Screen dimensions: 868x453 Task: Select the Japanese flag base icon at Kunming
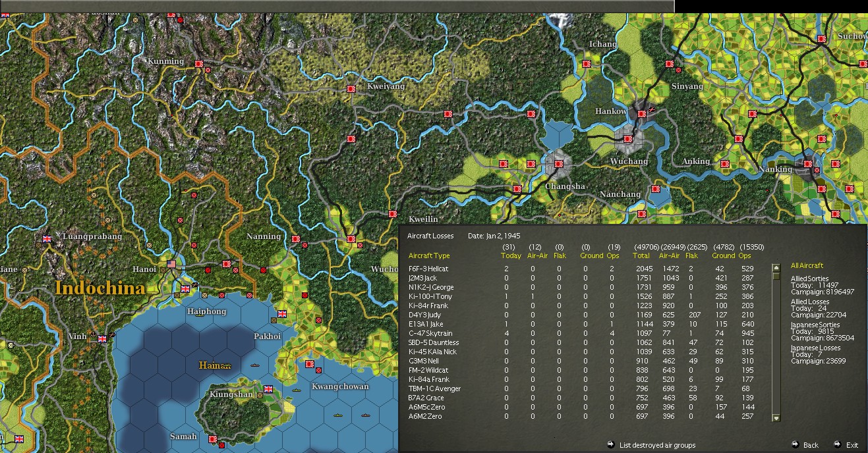(199, 63)
